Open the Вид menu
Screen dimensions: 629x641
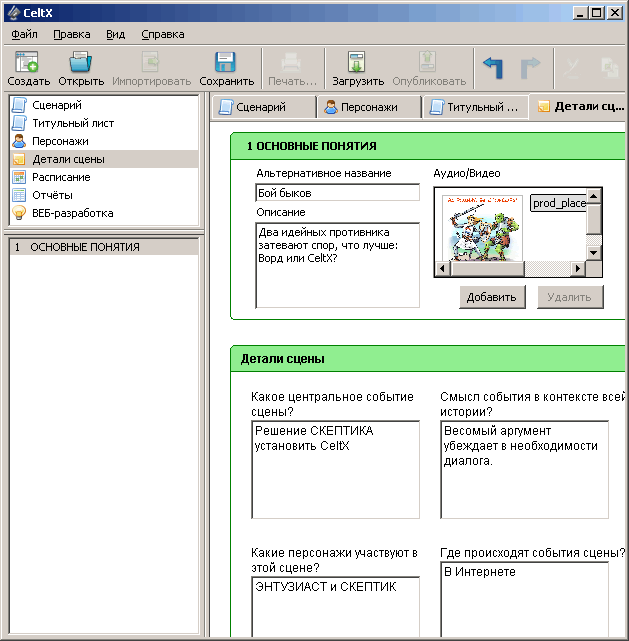[115, 34]
